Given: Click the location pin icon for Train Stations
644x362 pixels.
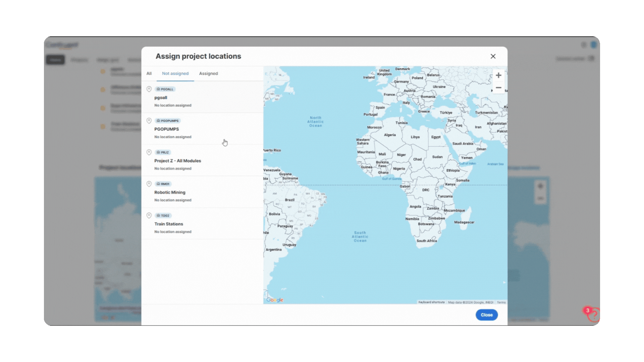Looking at the screenshot, I should [149, 216].
